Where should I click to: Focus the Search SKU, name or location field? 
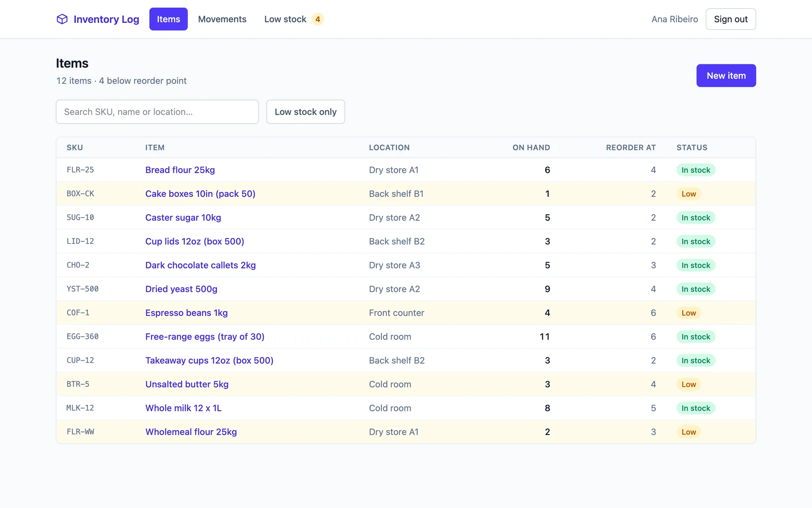[157, 112]
